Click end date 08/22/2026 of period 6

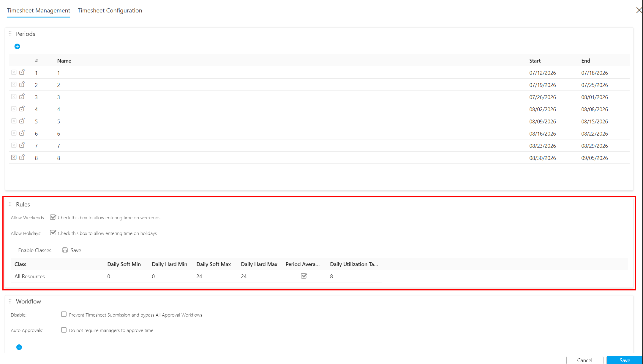(595, 133)
